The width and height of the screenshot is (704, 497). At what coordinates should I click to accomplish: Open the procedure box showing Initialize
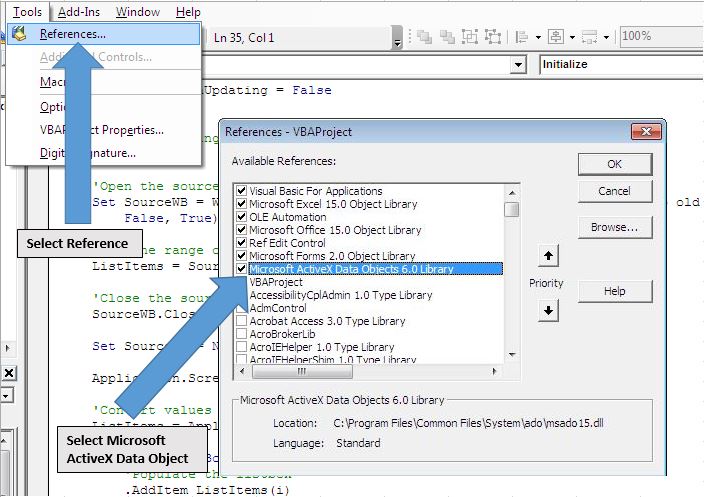(x=621, y=64)
